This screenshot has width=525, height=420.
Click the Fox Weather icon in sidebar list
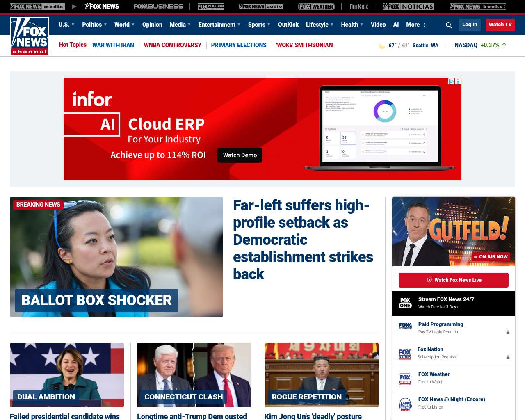pos(405,379)
